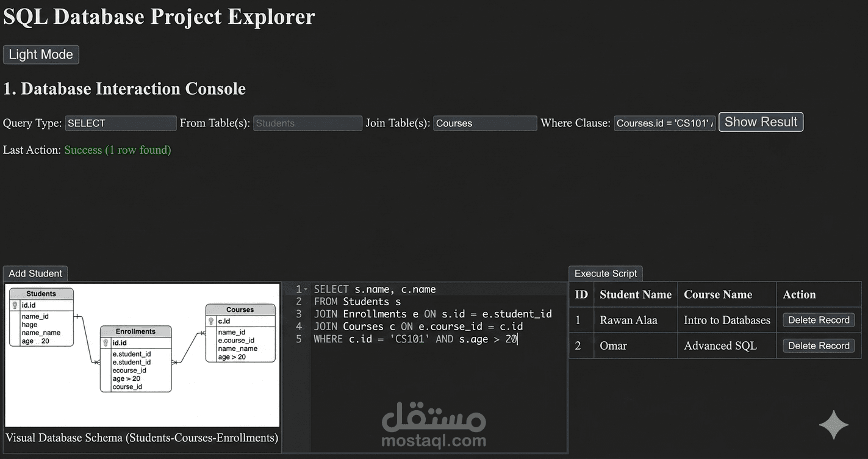Screen dimensions: 868x459
Task: Place cursor in WHERE c.id = 'CS101' line
Action: tap(415, 339)
